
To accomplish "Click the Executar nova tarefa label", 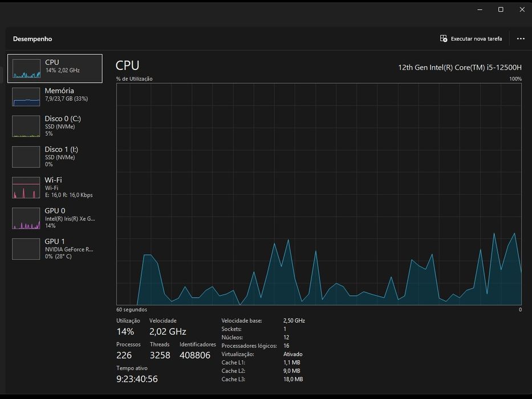I will 476,39.
